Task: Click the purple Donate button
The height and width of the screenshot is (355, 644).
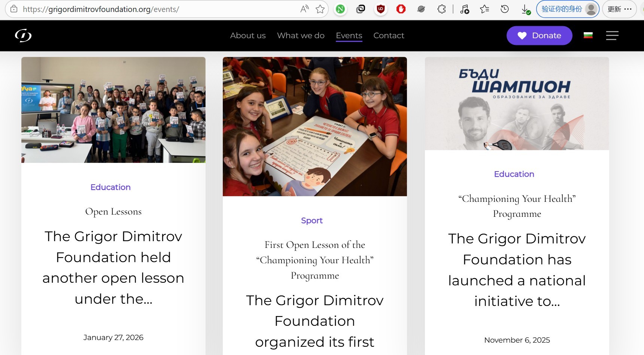Action: click(x=539, y=36)
